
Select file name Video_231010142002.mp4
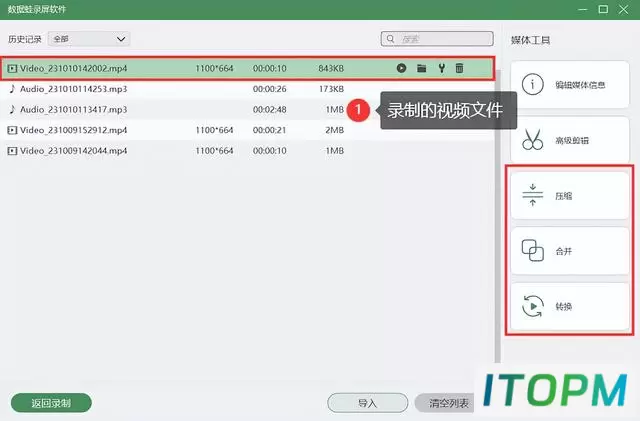(x=73, y=68)
